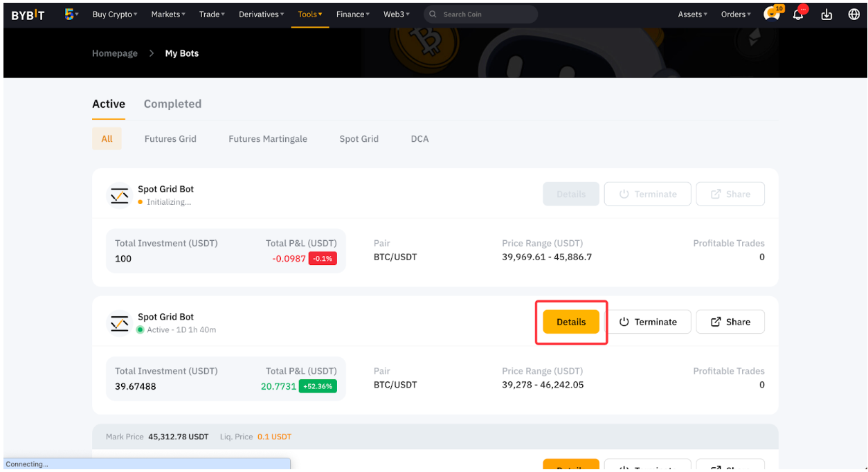Click the user profile avatar icon
This screenshot has width=868, height=472.
click(771, 15)
